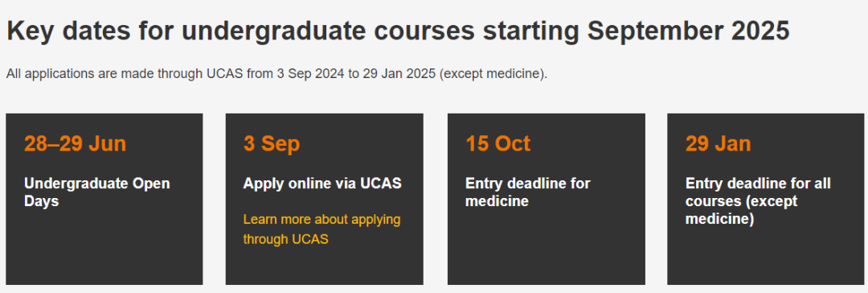Select the 28–29 Jun orange date heading
This screenshot has width=868, height=293.
click(x=75, y=144)
